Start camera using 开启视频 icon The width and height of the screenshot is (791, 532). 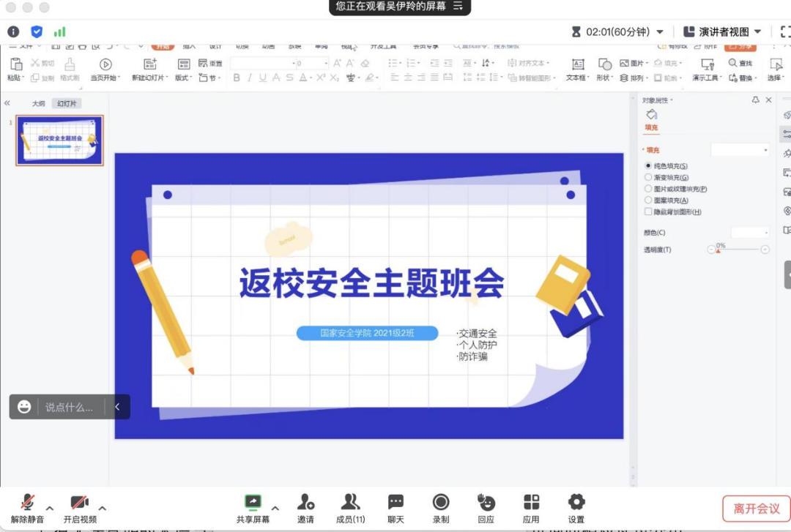coord(79,503)
